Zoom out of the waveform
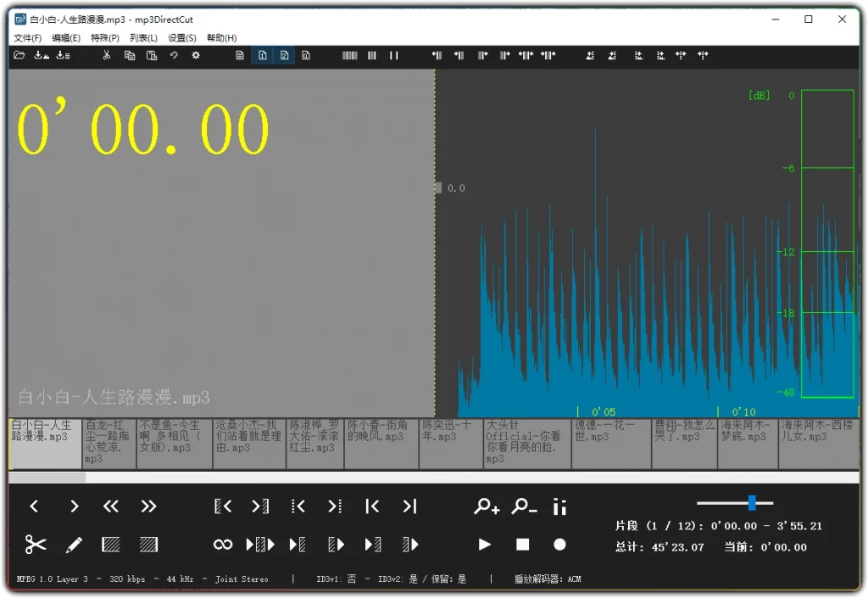Viewport: 868px width, 598px height. click(522, 506)
